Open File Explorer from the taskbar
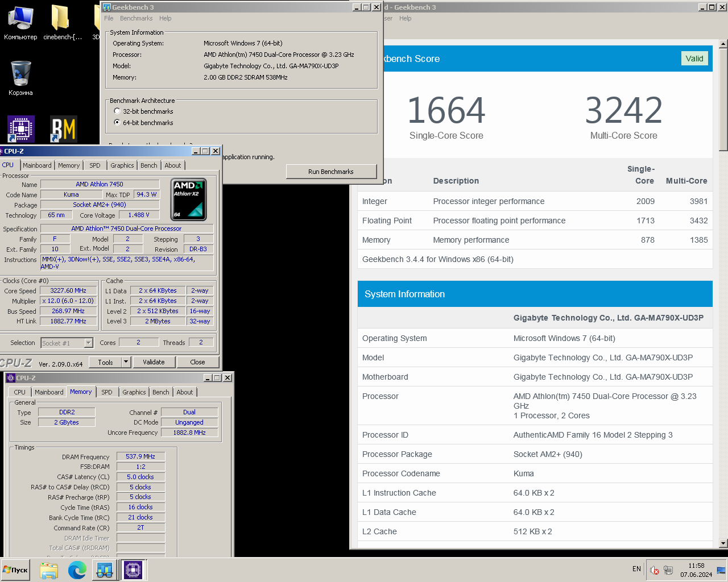728x582 pixels. click(x=49, y=570)
